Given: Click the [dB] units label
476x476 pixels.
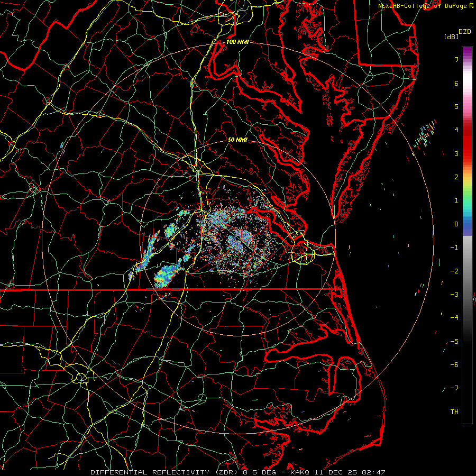Looking at the screenshot, I should pyautogui.click(x=451, y=36).
